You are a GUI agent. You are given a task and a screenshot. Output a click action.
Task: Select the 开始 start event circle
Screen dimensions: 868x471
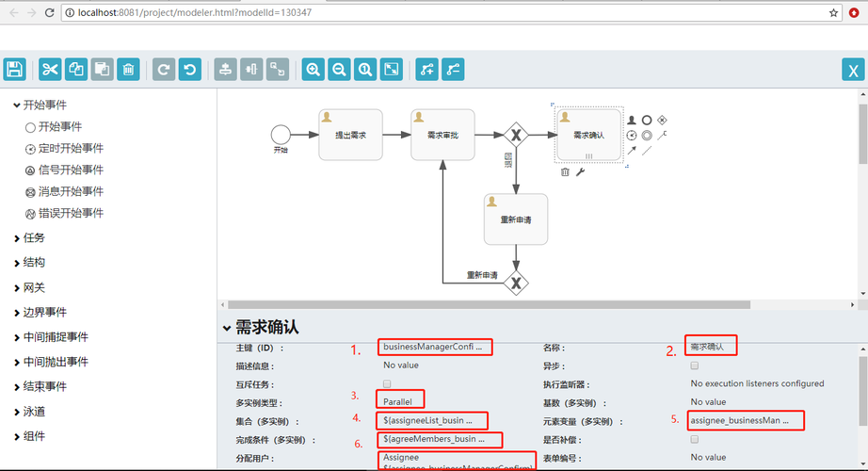click(x=281, y=135)
